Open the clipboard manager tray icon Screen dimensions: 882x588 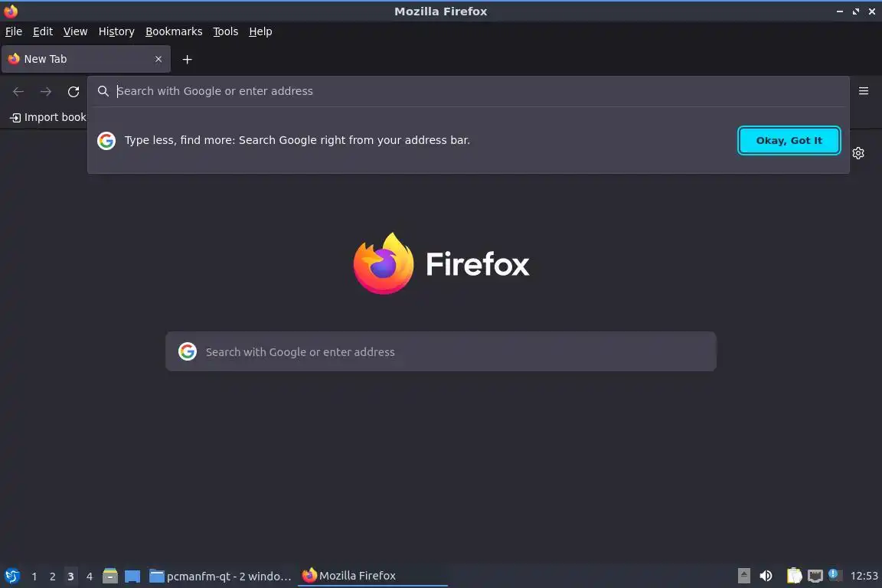[x=794, y=576]
